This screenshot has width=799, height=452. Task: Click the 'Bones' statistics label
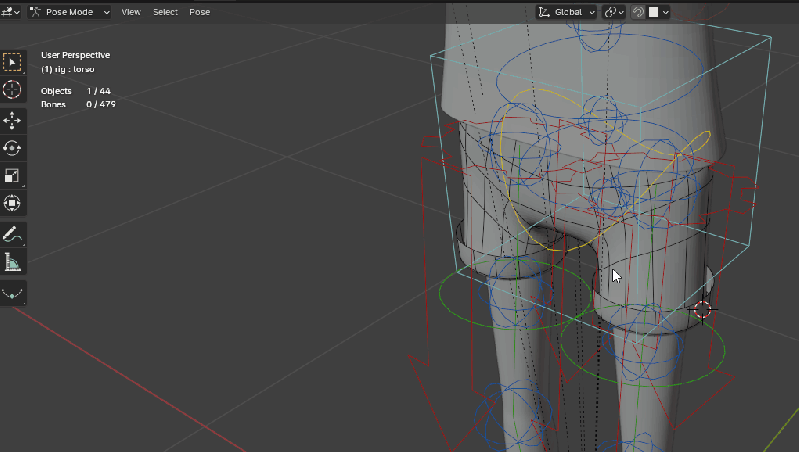coord(54,104)
